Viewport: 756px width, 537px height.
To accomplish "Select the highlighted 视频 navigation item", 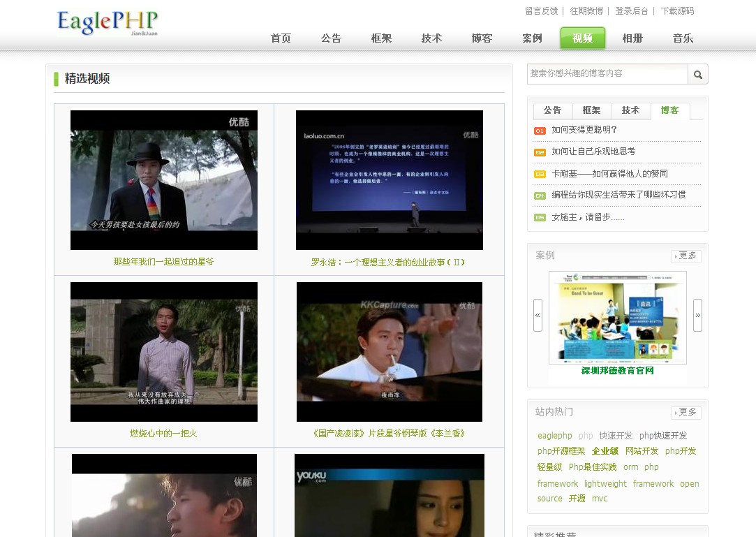I will click(582, 38).
